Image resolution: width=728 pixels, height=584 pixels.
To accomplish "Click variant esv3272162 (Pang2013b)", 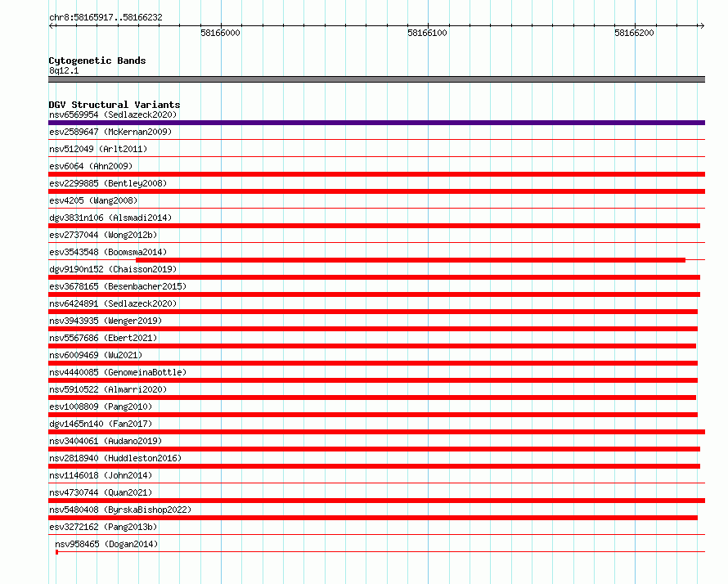I will point(103,527).
